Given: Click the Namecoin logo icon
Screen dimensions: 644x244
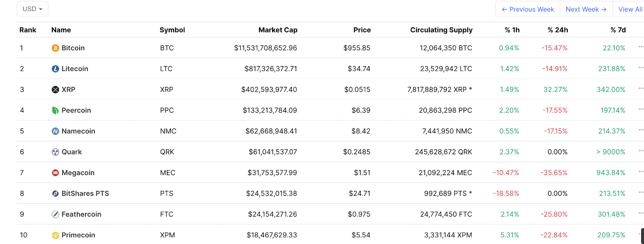Looking at the screenshot, I should click(56, 131).
